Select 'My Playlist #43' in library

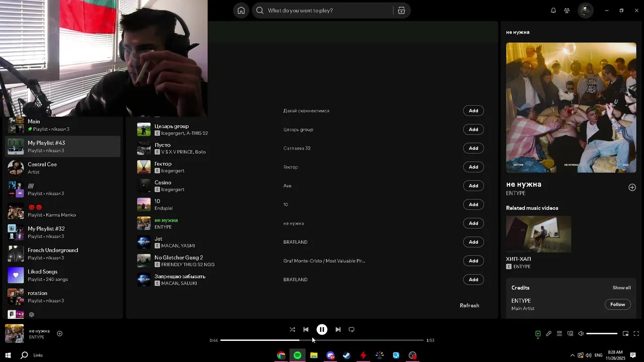point(63,147)
